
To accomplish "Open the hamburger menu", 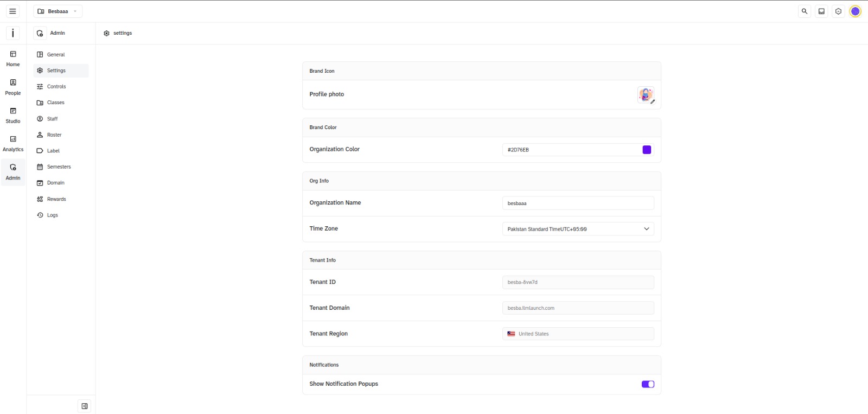I will coord(13,11).
